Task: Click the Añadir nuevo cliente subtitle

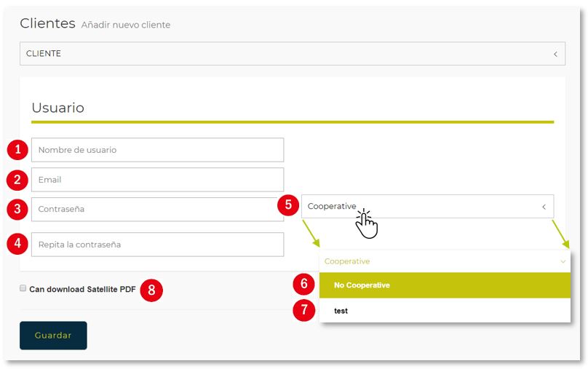Action: tap(126, 25)
